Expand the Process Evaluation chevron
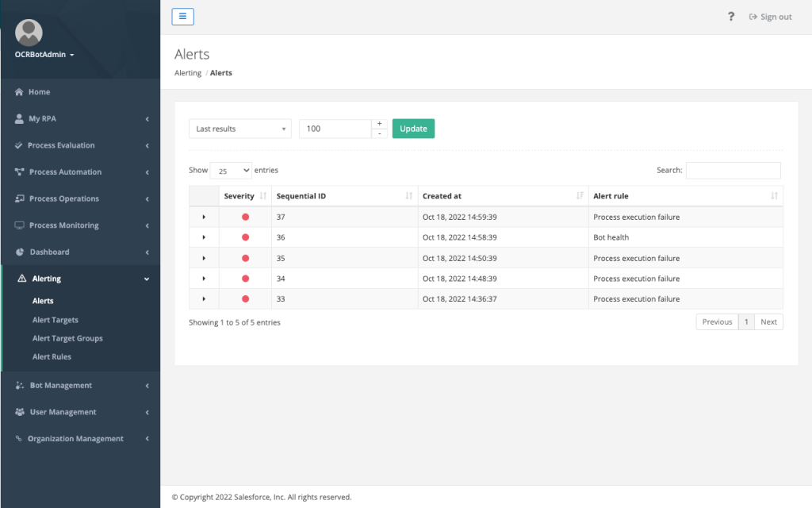The height and width of the screenshot is (508, 812). (x=147, y=146)
